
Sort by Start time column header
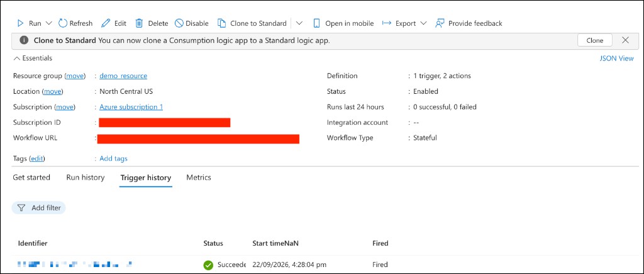tap(275, 243)
